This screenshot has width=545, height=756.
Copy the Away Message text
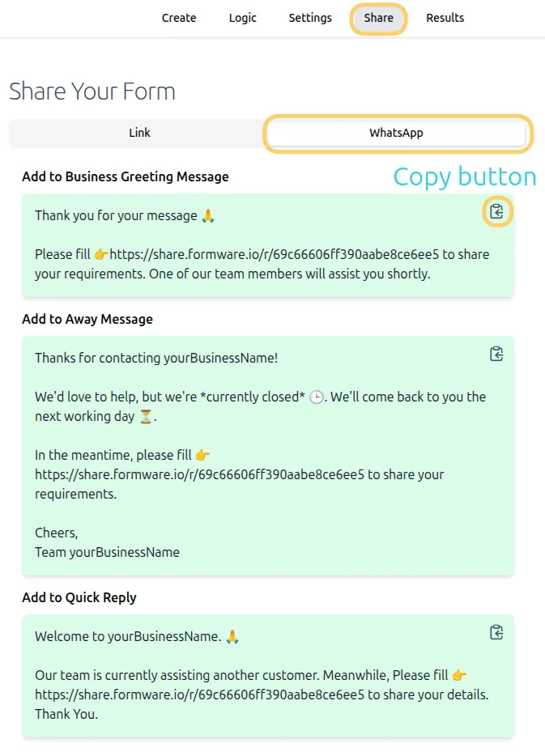(496, 354)
